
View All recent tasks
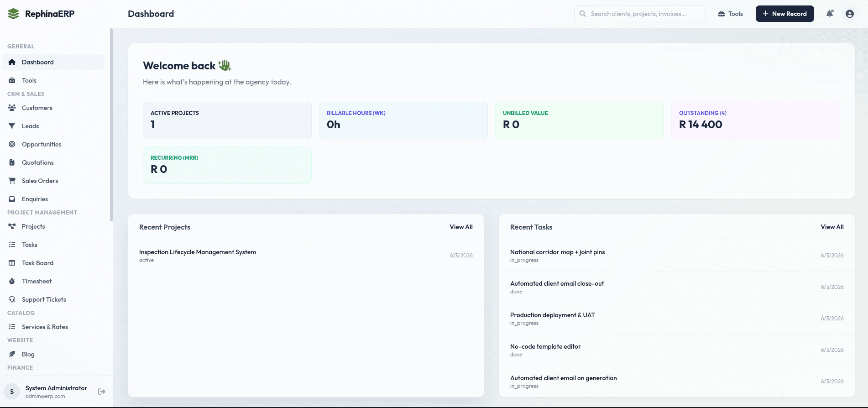point(832,227)
